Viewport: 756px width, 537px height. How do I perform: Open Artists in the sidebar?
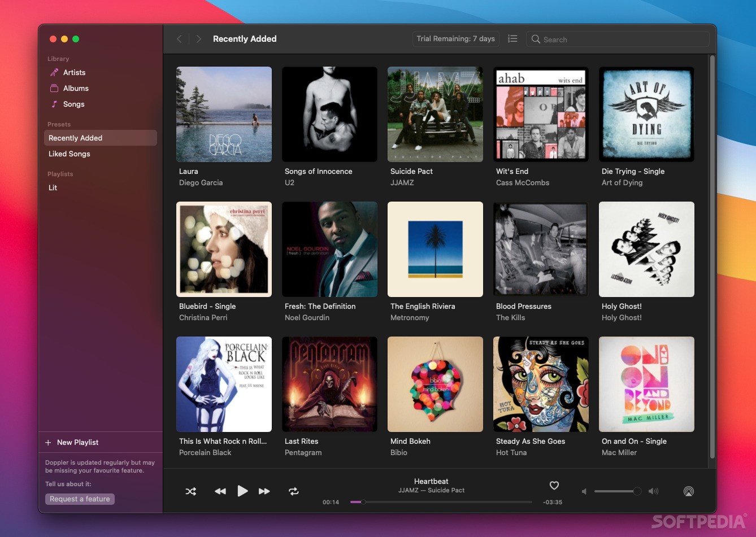click(x=74, y=72)
